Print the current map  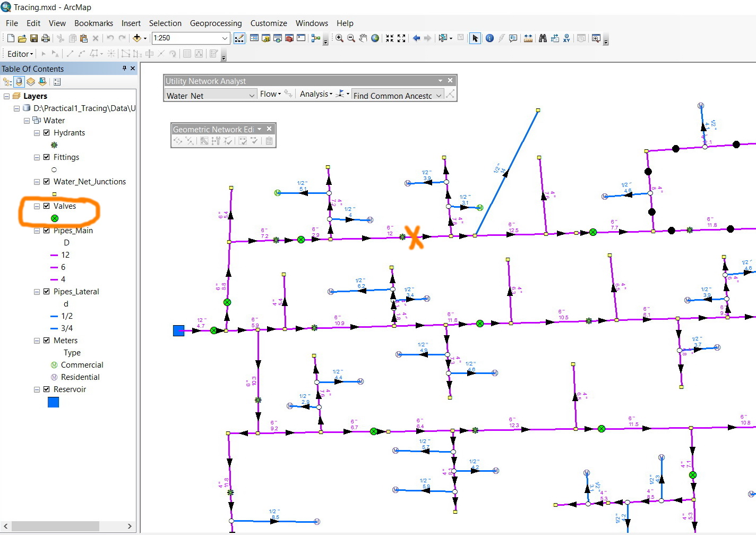[46, 38]
